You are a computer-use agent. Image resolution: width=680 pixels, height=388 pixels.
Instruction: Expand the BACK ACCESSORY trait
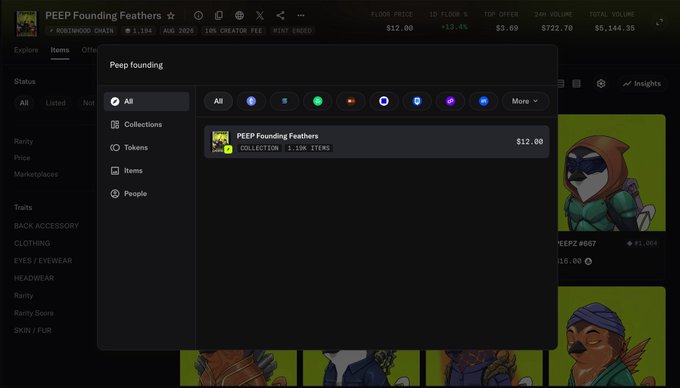pos(46,226)
